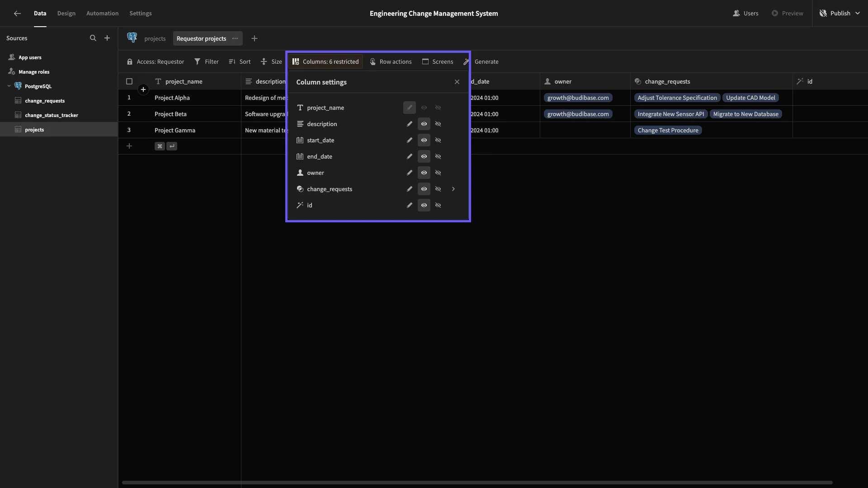Open the Sort options

pyautogui.click(x=240, y=61)
